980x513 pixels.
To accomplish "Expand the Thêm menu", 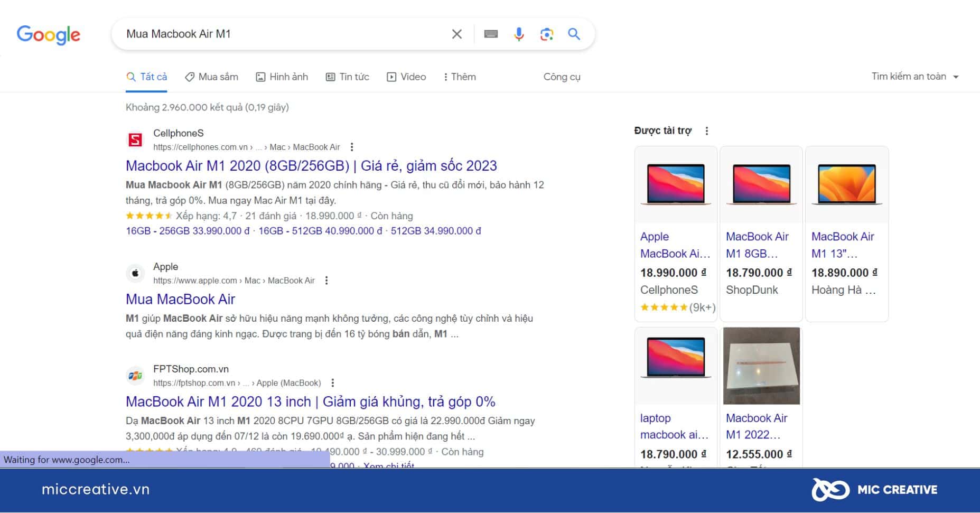I will click(x=460, y=77).
